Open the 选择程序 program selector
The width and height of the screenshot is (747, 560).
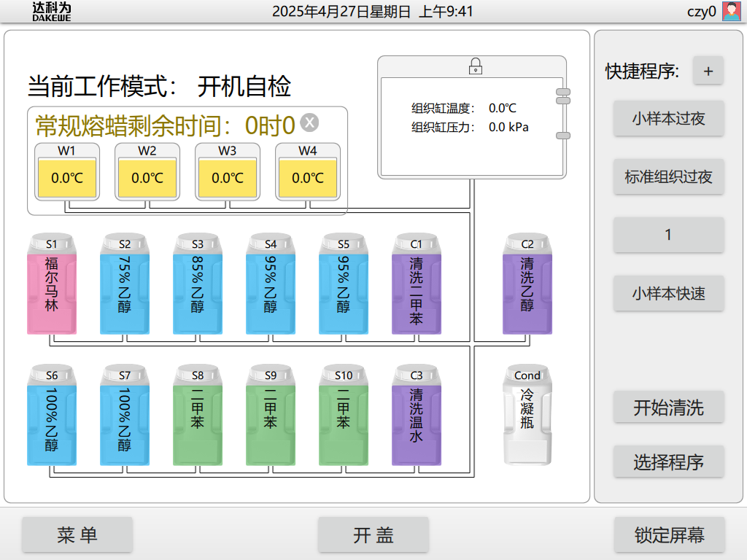(x=668, y=462)
